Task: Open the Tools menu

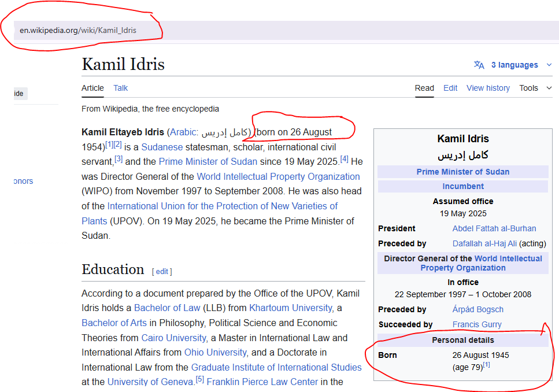Action: 528,88
